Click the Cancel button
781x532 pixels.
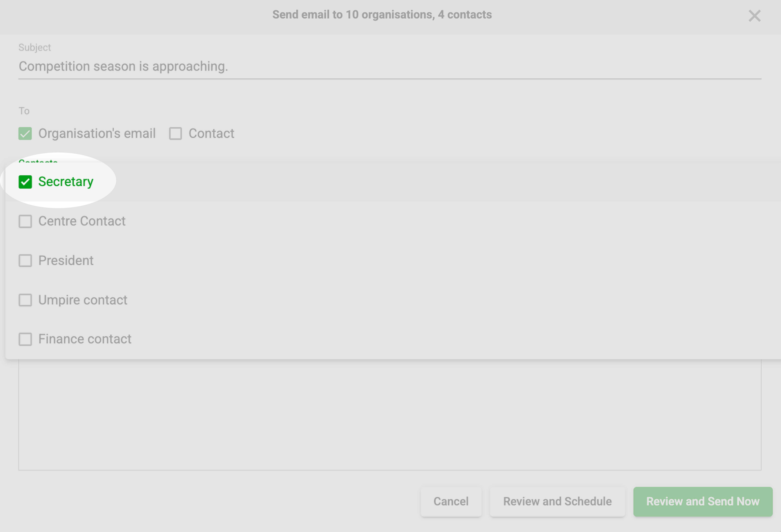coord(451,501)
